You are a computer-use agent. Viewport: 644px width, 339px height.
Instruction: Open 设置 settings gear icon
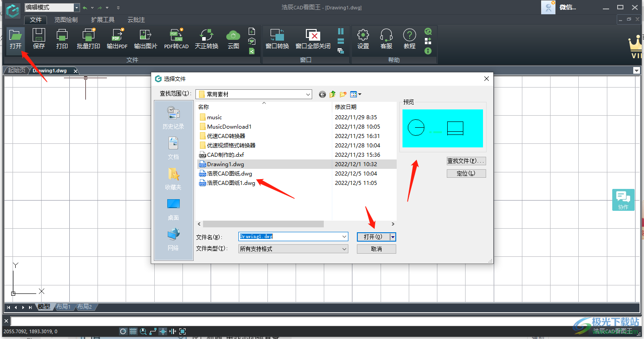tap(363, 39)
